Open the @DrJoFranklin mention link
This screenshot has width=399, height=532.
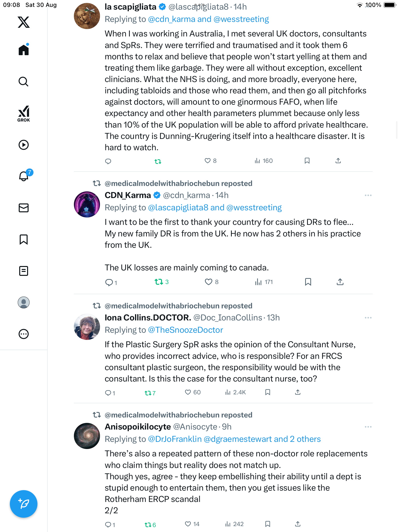point(175,439)
